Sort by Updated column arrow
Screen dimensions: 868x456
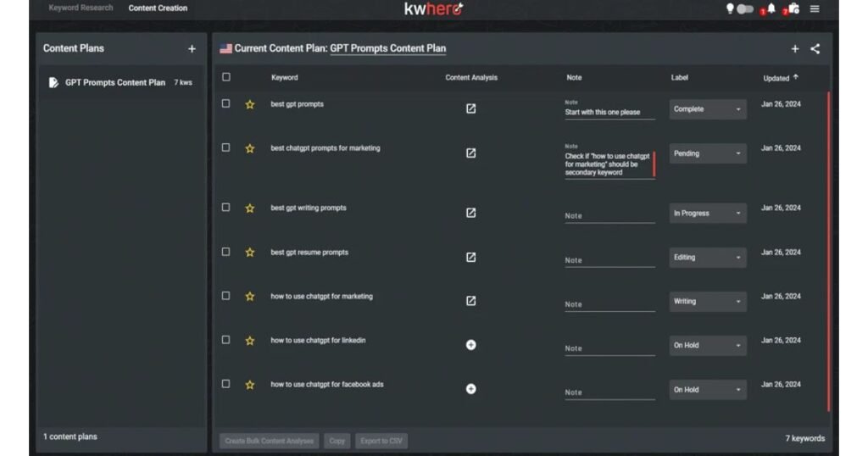pyautogui.click(x=795, y=77)
